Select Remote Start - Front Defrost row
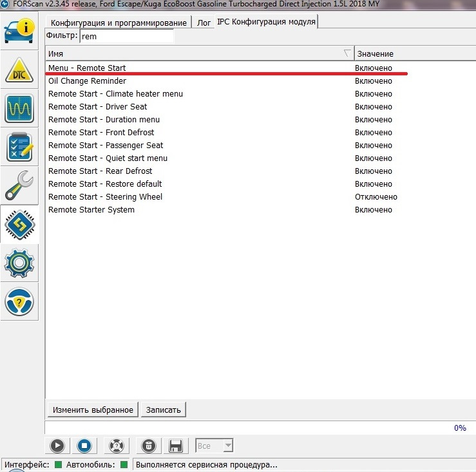 (x=260, y=133)
